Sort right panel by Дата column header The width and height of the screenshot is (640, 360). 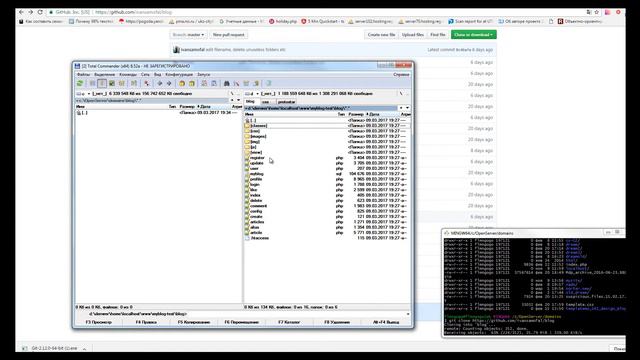click(374, 114)
